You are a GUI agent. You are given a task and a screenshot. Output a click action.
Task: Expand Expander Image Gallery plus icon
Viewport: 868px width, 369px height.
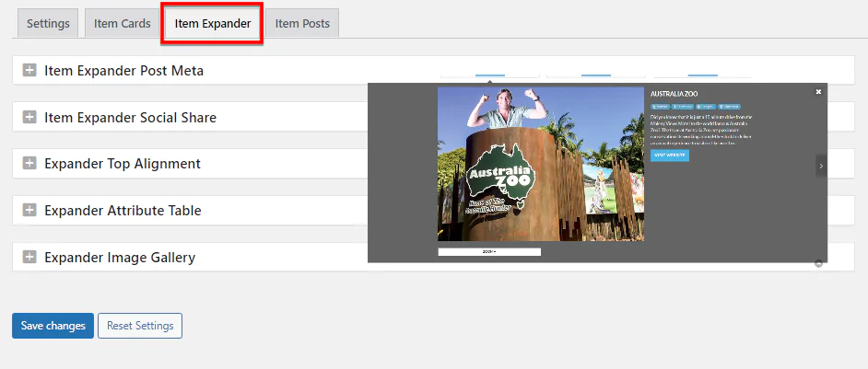(29, 258)
